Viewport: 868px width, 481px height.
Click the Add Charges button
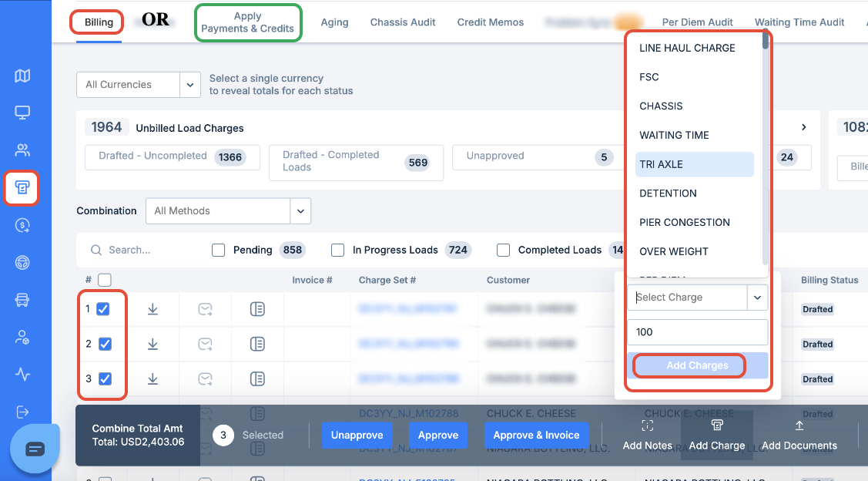(x=697, y=365)
